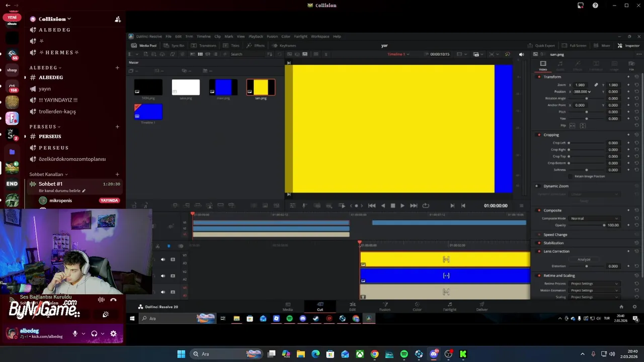Adjust the Softness crop slider
The image size is (644, 362).
pyautogui.click(x=586, y=170)
